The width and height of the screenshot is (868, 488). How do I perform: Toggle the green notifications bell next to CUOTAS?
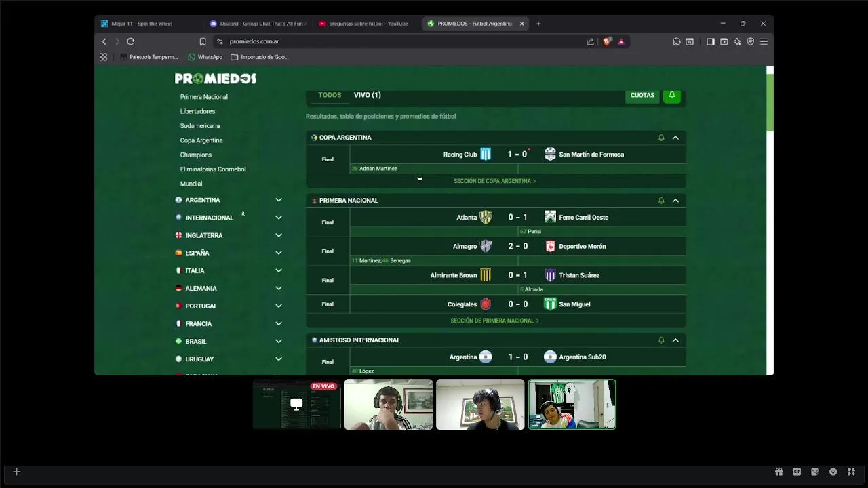point(672,96)
